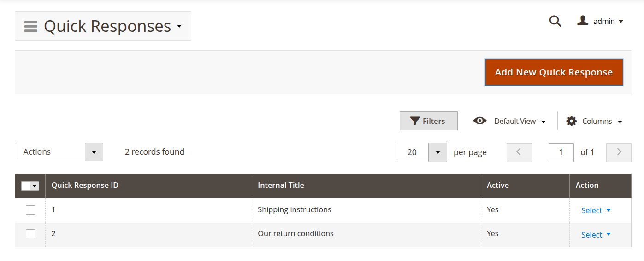Go to previous page arrow
This screenshot has width=644, height=261.
click(x=519, y=152)
